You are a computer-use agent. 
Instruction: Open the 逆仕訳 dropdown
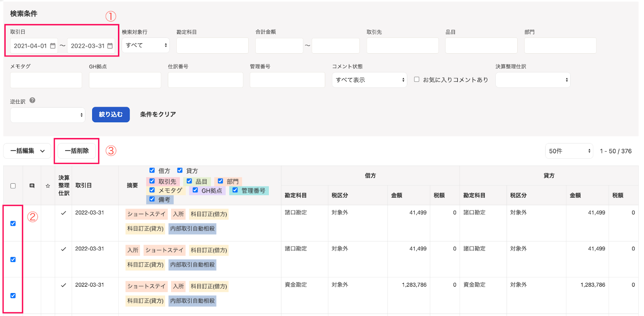[x=47, y=115]
